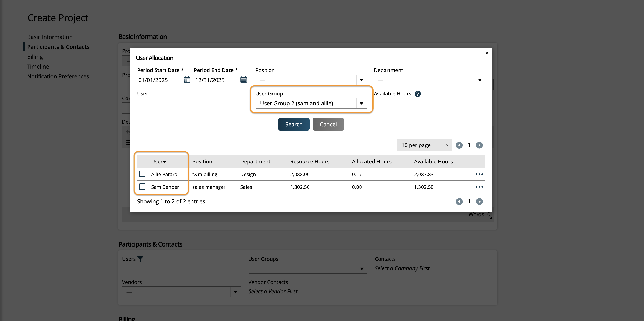Open the actions menu for Allie Pataro
Viewport: 644px width, 321px height.
(479, 174)
